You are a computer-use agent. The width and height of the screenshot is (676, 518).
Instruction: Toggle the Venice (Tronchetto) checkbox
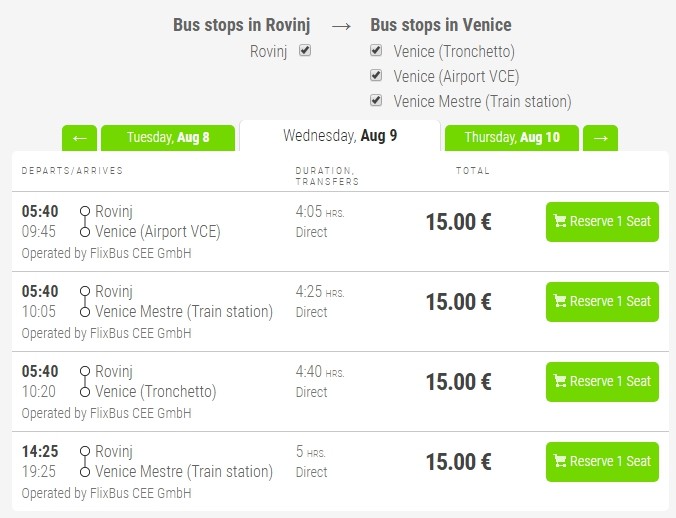[376, 50]
